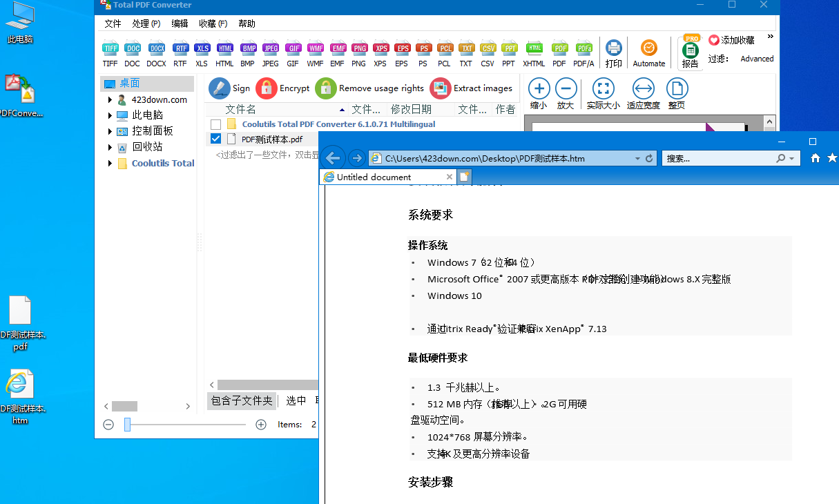Viewport: 839px width, 504px height.
Task: Click the Encrypt button
Action: point(283,88)
